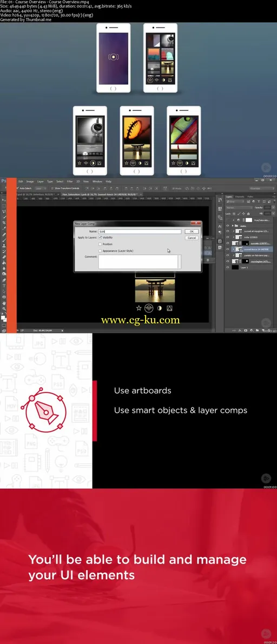Screen dimensions: 277x644
Task: Click Cancel in New Layer Comp dialog
Action: pyautogui.click(x=192, y=238)
